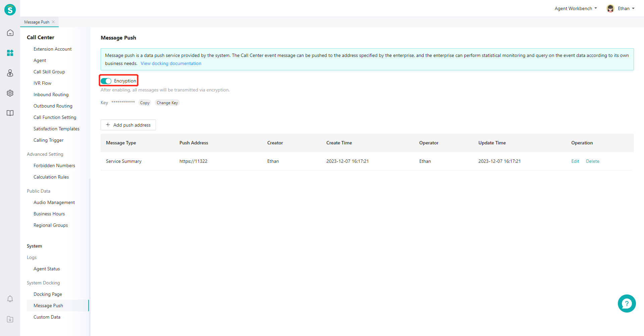Image resolution: width=644 pixels, height=336 pixels.
Task: Open Docking Page menu item
Action: click(x=48, y=294)
